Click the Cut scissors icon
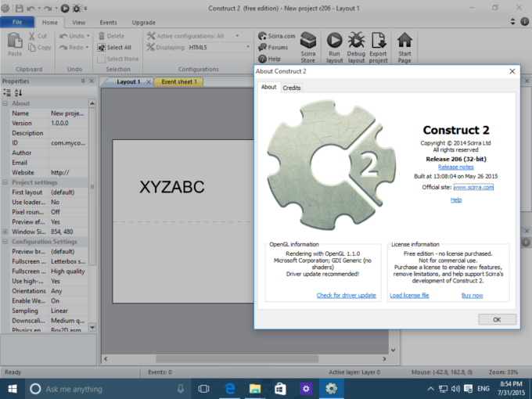The height and width of the screenshot is (399, 532). click(32, 36)
